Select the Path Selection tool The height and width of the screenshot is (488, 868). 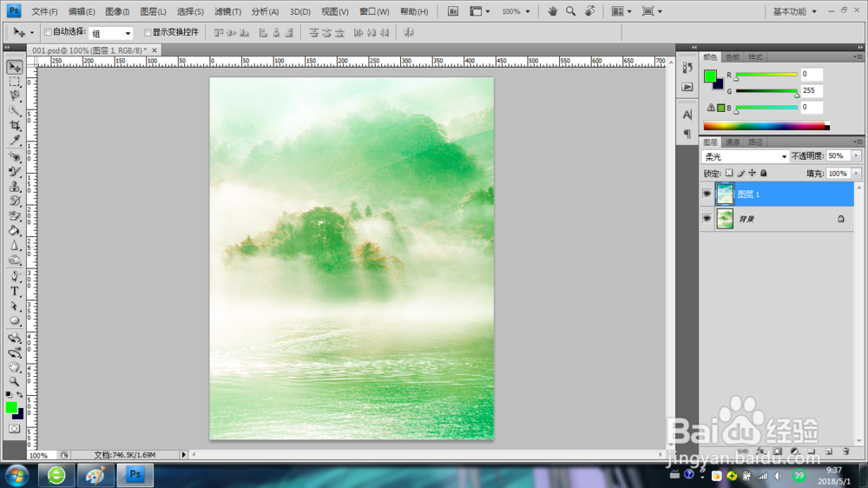(x=15, y=307)
